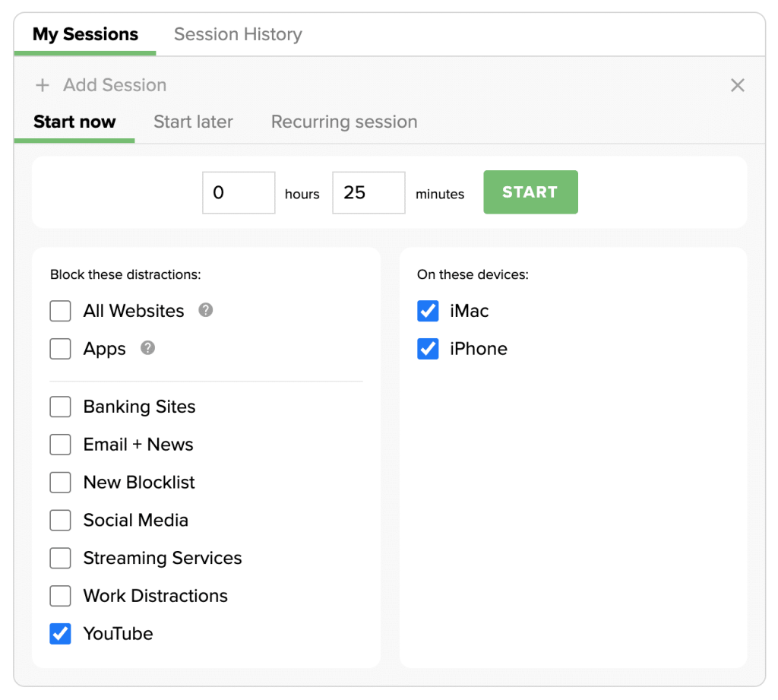778x700 pixels.
Task: Uncheck the YouTube blocklist
Action: (60, 634)
